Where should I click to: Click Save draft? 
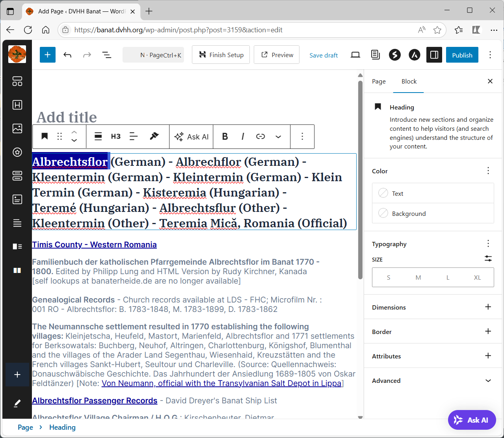click(x=324, y=55)
